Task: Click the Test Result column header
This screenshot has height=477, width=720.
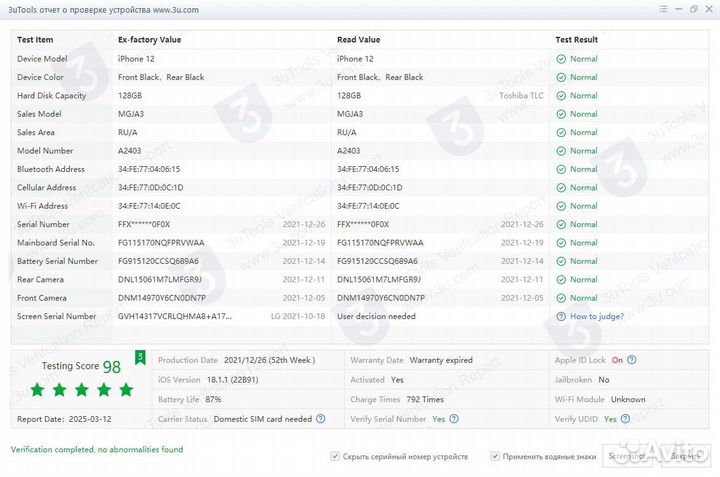Action: (576, 40)
